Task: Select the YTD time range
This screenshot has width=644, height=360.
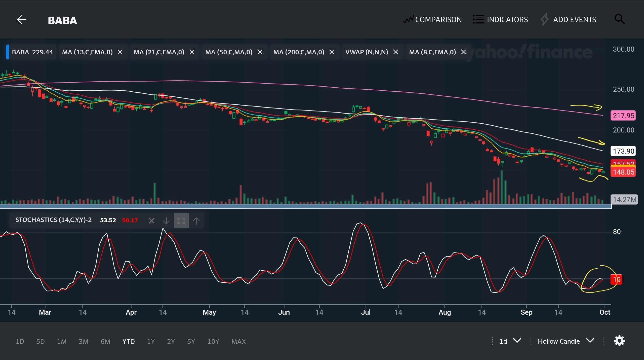Action: point(129,341)
